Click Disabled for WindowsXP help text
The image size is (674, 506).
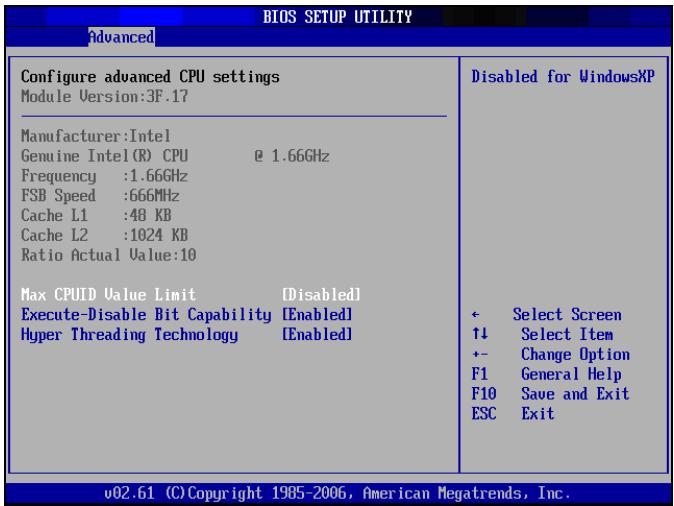coord(563,77)
